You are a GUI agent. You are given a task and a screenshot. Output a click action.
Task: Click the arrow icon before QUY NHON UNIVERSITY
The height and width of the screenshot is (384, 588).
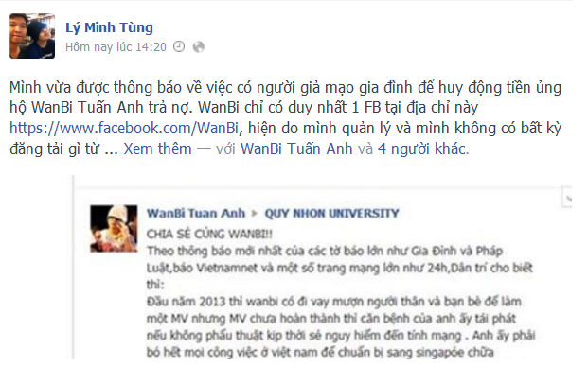click(x=255, y=214)
